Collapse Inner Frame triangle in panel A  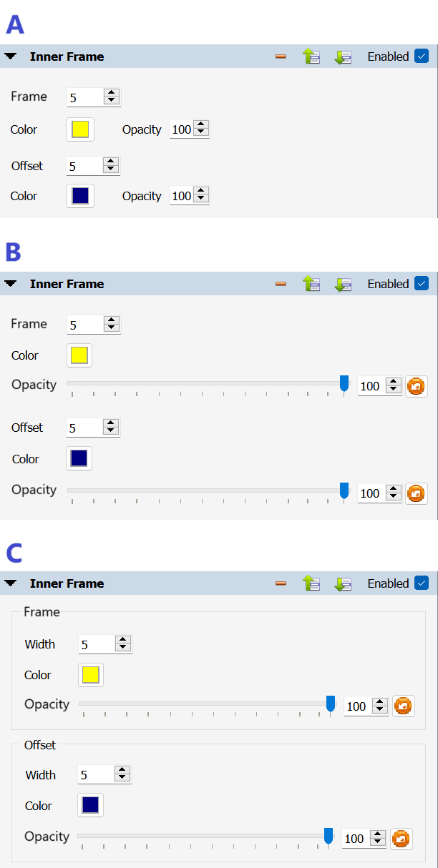[x=11, y=56]
